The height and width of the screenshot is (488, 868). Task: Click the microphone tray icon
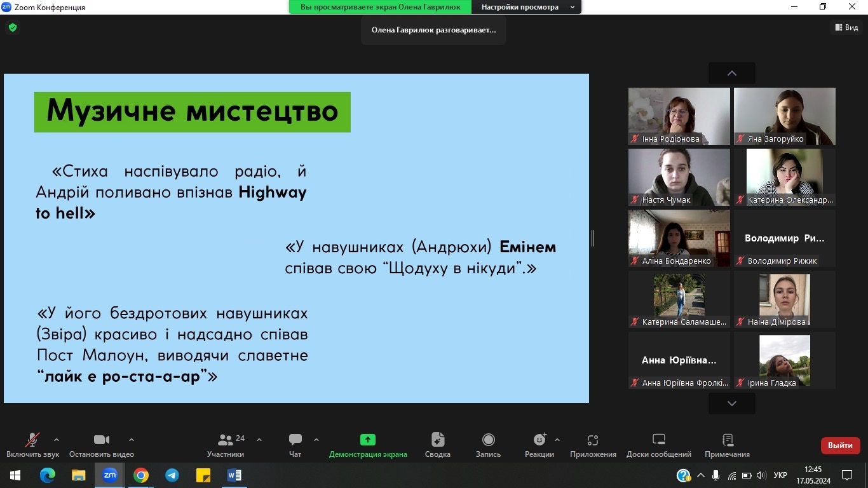pyautogui.click(x=716, y=475)
